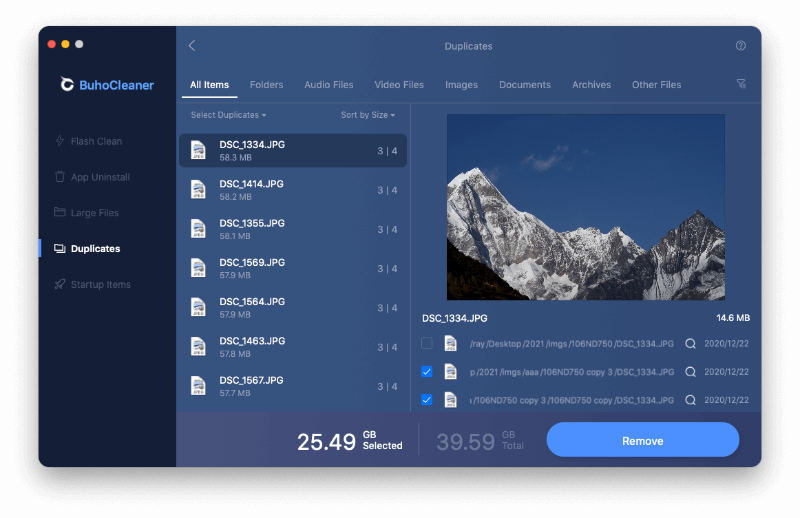Click the 58.2 MB size under DSC_1414.JPG
Screen dimensions: 800x518
235,197
